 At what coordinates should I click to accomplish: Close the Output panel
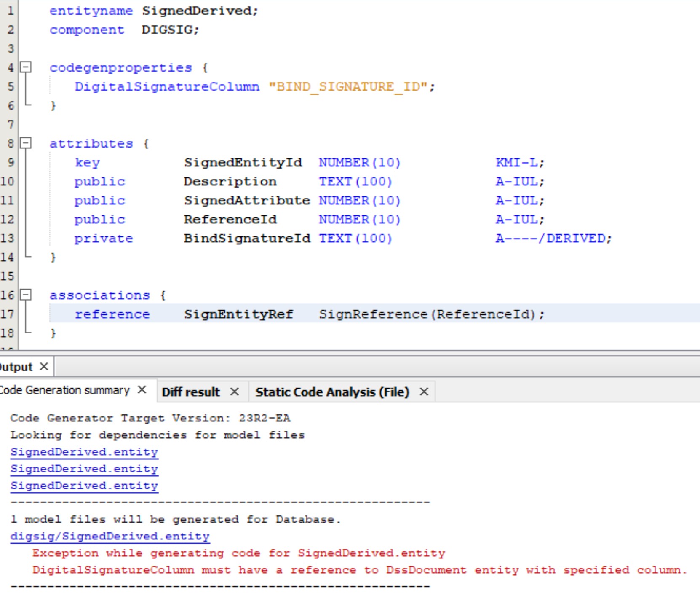(x=44, y=366)
